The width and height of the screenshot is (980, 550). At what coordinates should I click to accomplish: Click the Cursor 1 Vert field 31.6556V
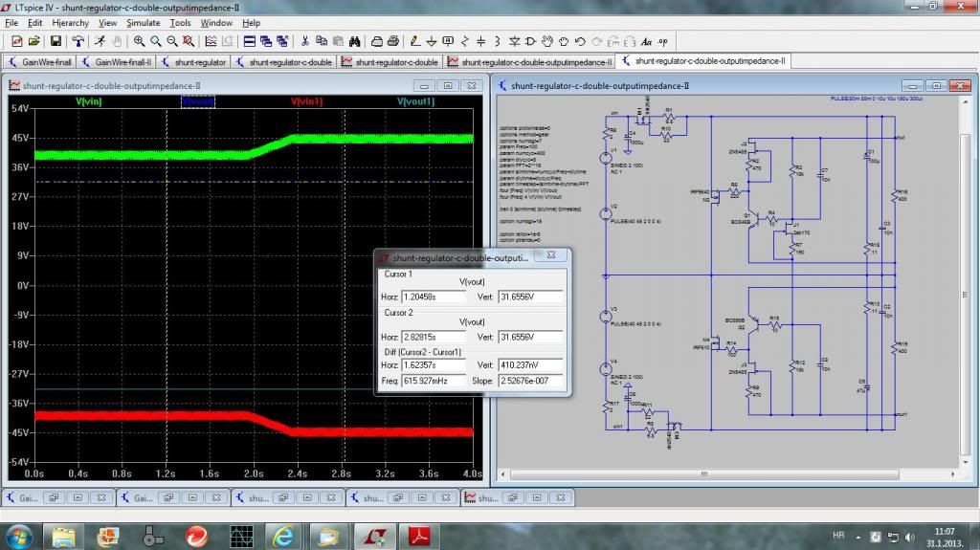tap(530, 297)
